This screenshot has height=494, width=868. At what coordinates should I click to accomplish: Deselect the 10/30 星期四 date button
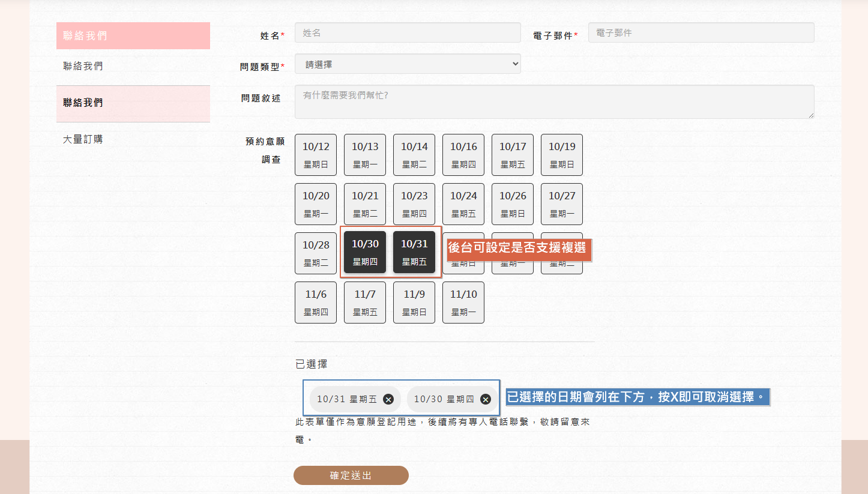[365, 252]
